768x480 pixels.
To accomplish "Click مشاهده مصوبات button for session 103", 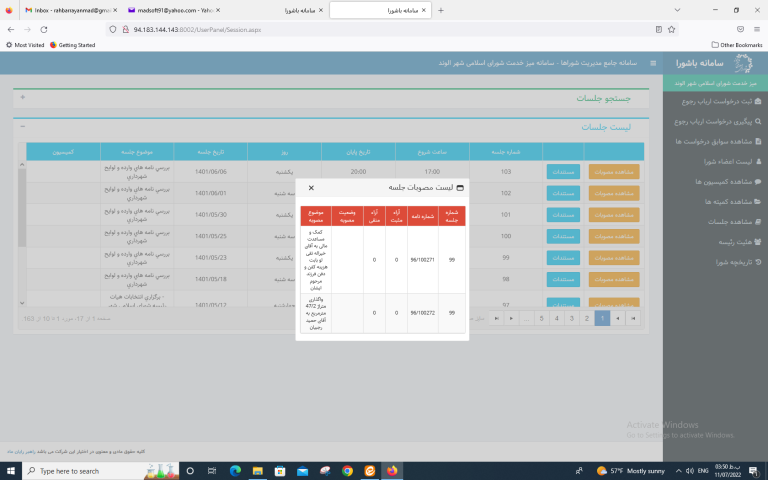I will (x=613, y=171).
